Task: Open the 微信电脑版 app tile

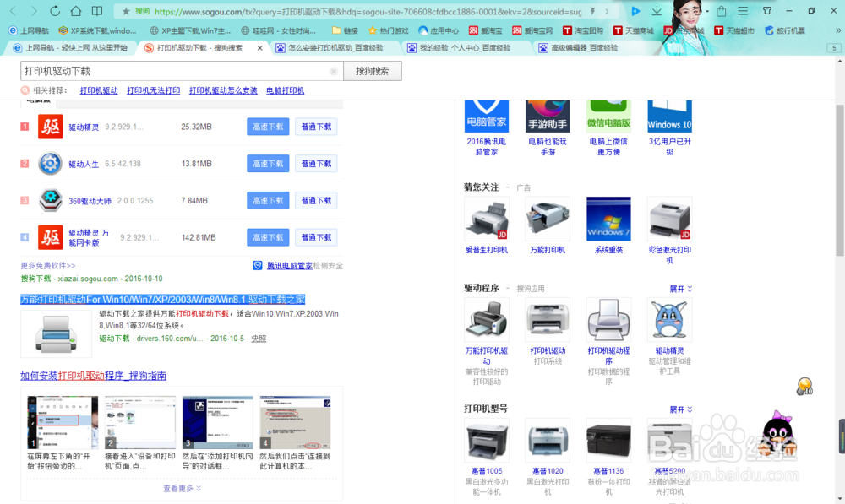Action: coord(608,117)
